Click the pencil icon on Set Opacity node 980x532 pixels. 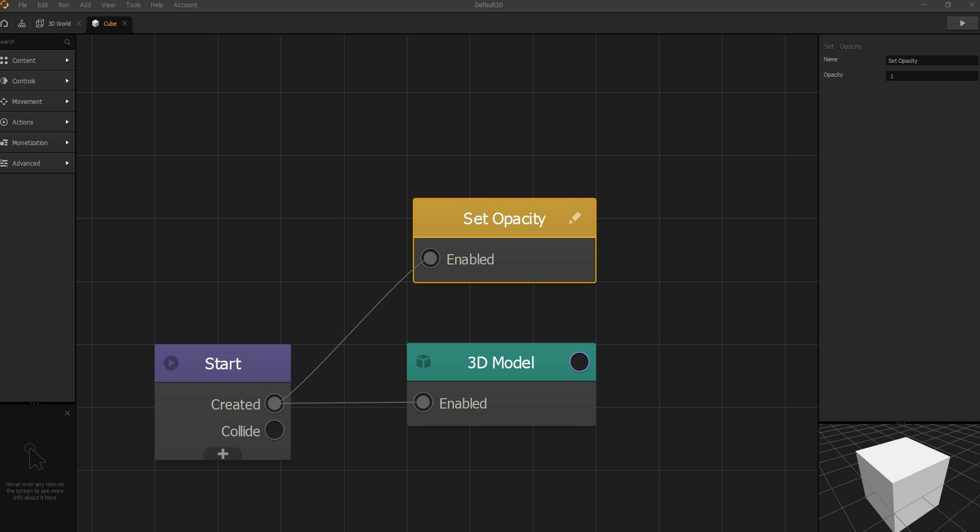[575, 218]
